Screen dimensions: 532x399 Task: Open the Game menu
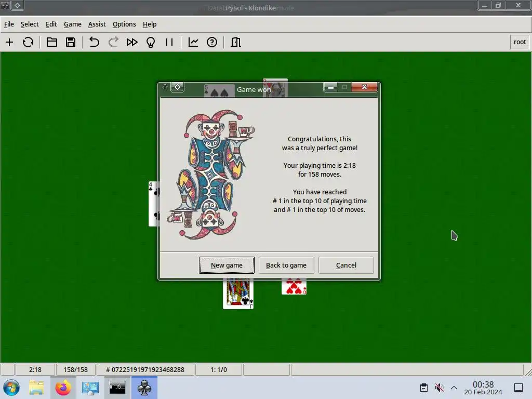(x=73, y=24)
